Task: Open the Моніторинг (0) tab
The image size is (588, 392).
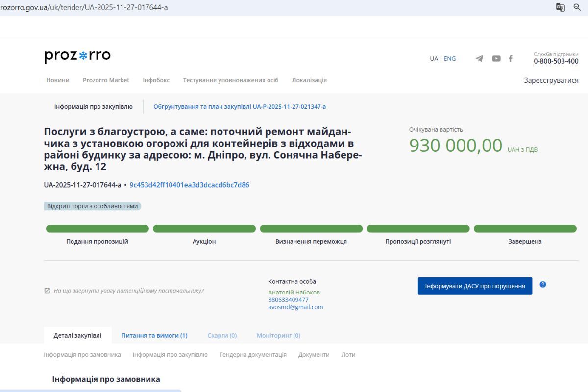Action: [x=278, y=335]
